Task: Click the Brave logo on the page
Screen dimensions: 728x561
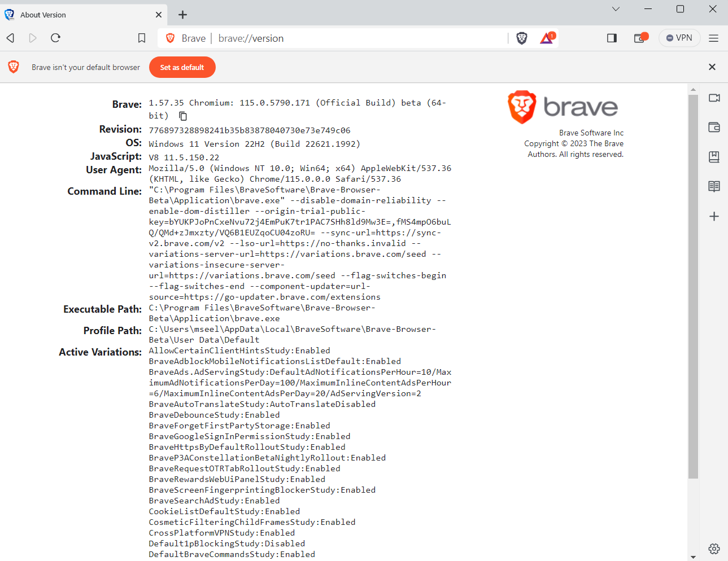Action: coord(563,107)
